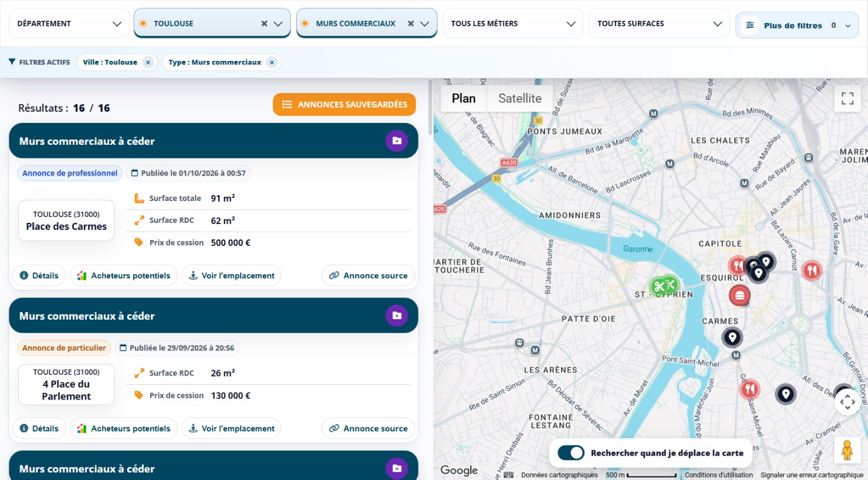The image size is (868, 480).
Task: Expand the Plus de filtres panel
Action: tap(796, 25)
